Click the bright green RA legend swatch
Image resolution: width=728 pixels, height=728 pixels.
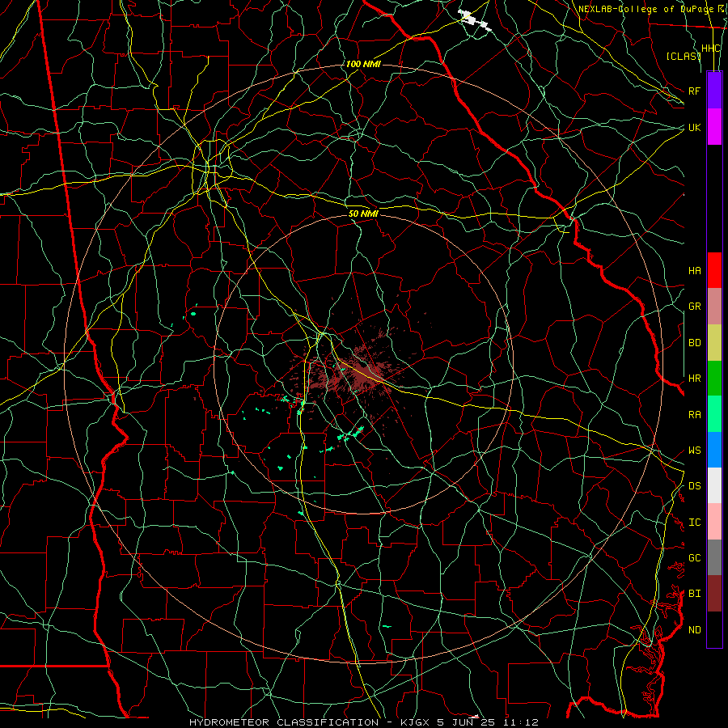point(714,414)
